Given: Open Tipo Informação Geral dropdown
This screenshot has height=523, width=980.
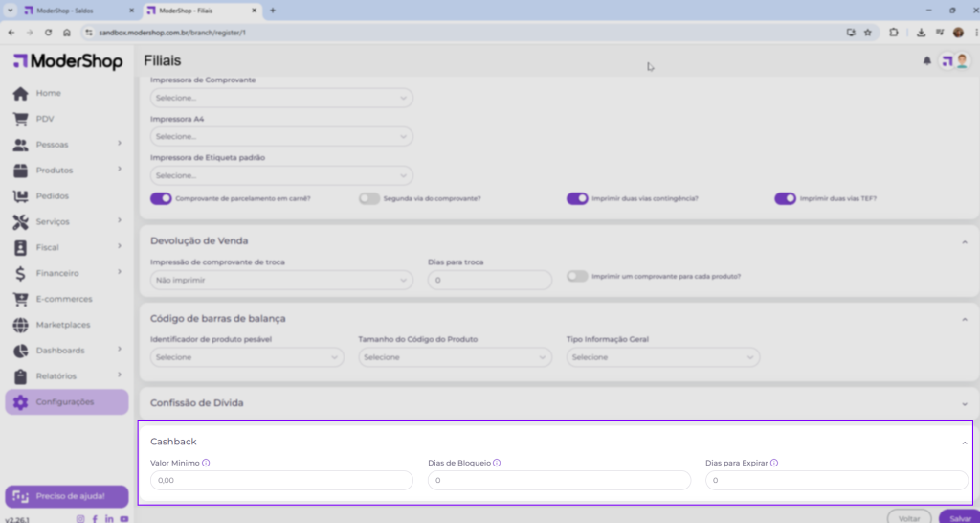Looking at the screenshot, I should (x=662, y=357).
